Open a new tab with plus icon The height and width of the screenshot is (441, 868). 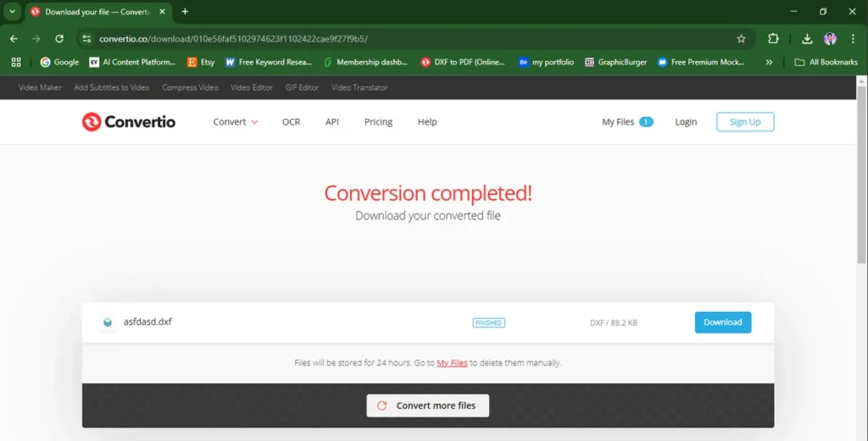tap(185, 12)
